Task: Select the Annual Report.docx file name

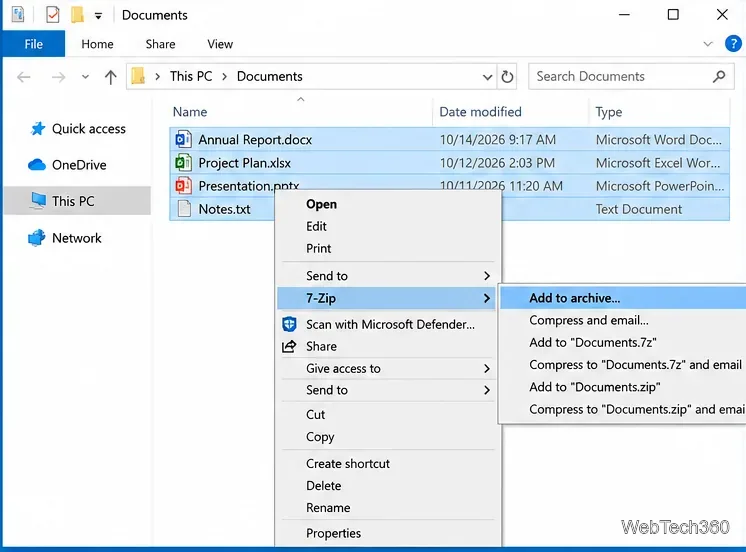Action: [x=255, y=140]
